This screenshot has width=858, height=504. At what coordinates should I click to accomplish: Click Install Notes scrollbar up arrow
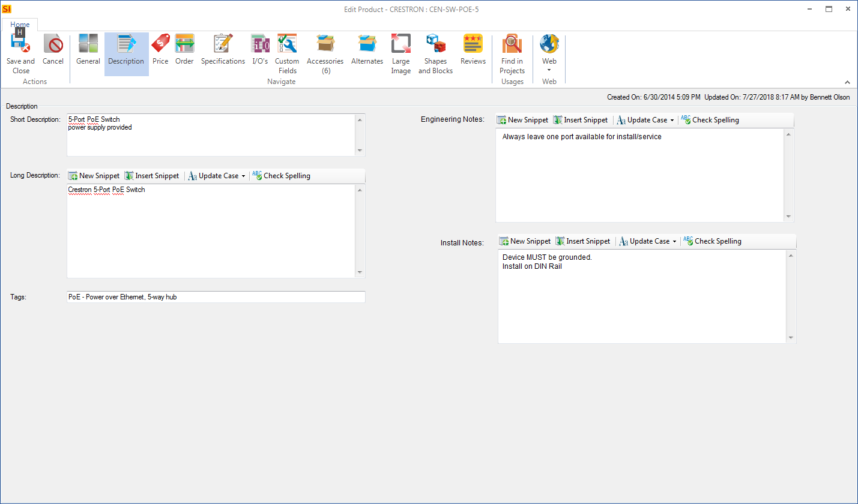[791, 256]
